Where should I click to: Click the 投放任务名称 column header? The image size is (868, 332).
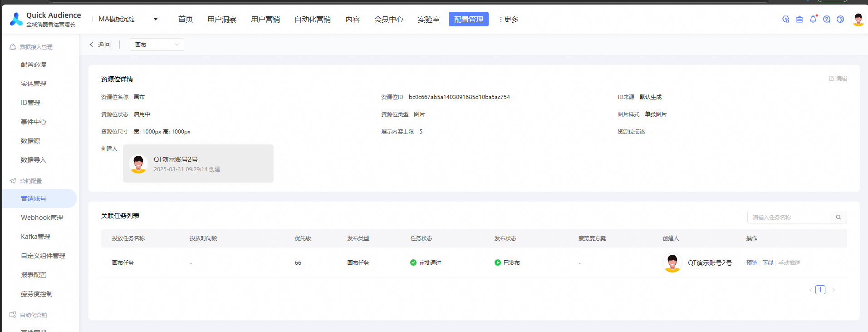tap(128, 238)
